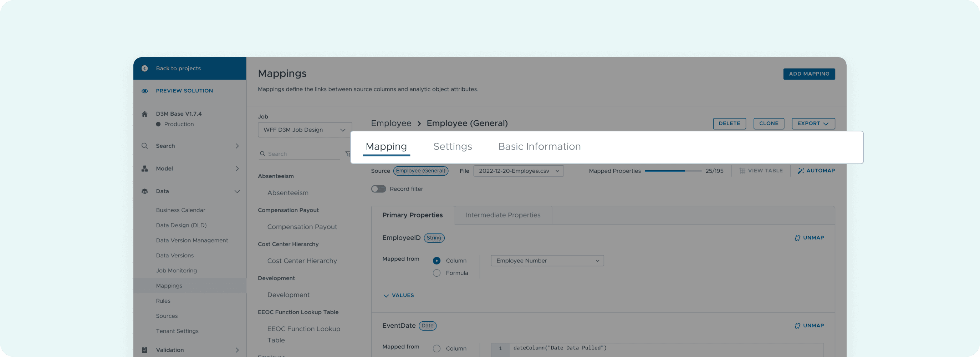Image resolution: width=980 pixels, height=357 pixels.
Task: Select the Primary Properties tab
Action: (x=413, y=215)
